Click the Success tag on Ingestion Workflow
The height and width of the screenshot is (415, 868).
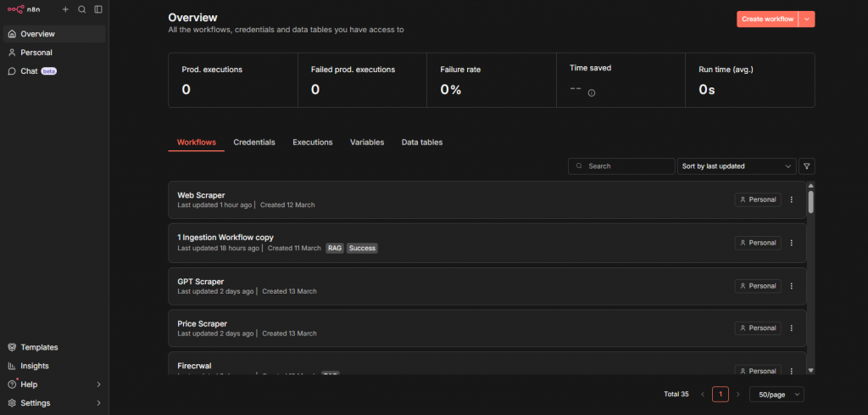[362, 248]
